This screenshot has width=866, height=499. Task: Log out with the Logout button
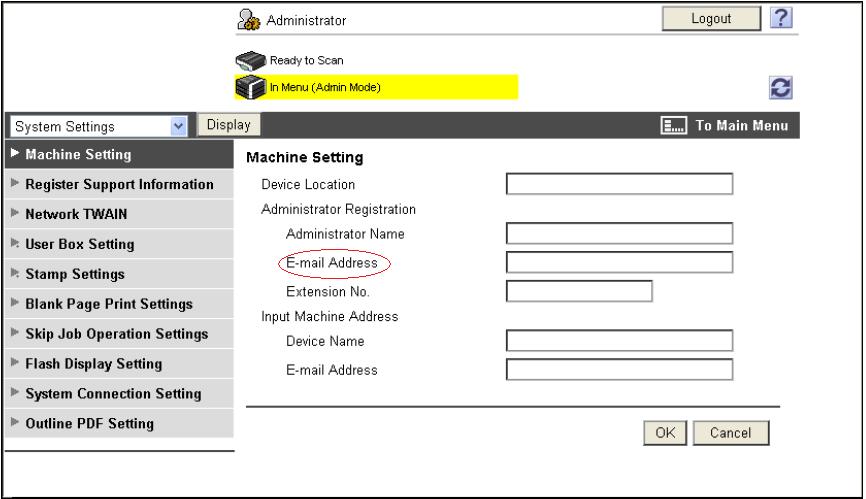tap(711, 19)
